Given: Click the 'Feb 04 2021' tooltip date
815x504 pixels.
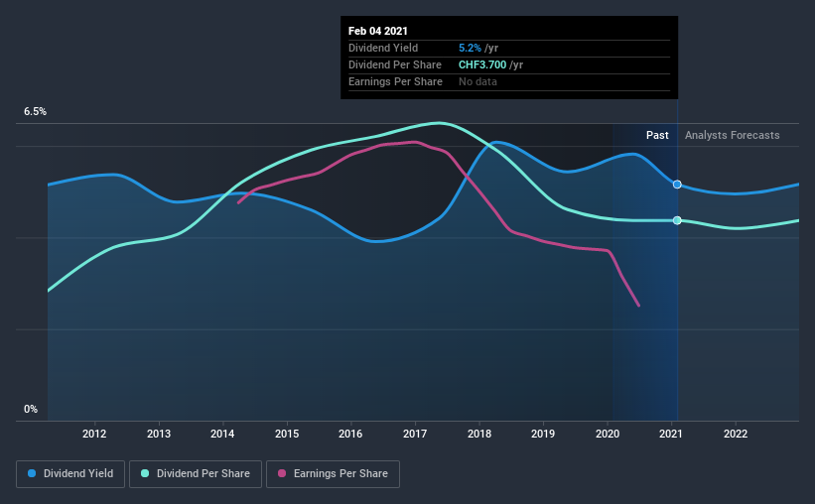Looking at the screenshot, I should point(378,31).
